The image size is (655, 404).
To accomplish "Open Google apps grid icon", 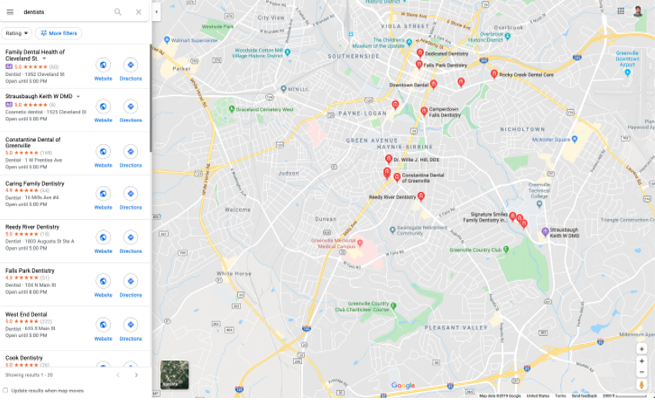I will (x=621, y=11).
